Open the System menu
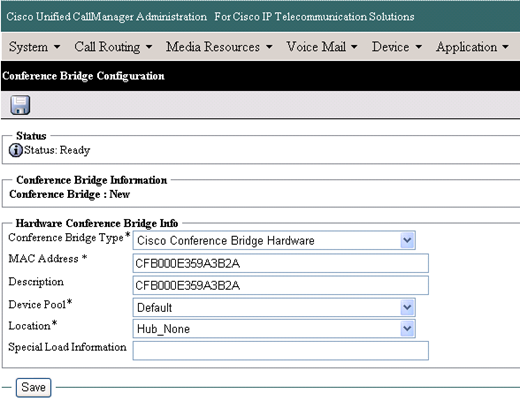 point(34,47)
